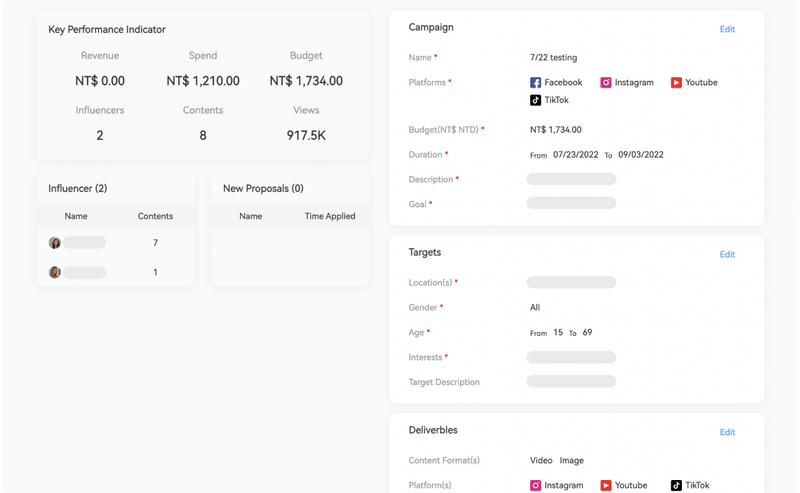800x493 pixels.
Task: Click the Spend value NT$ 1,210.00
Action: tap(203, 81)
